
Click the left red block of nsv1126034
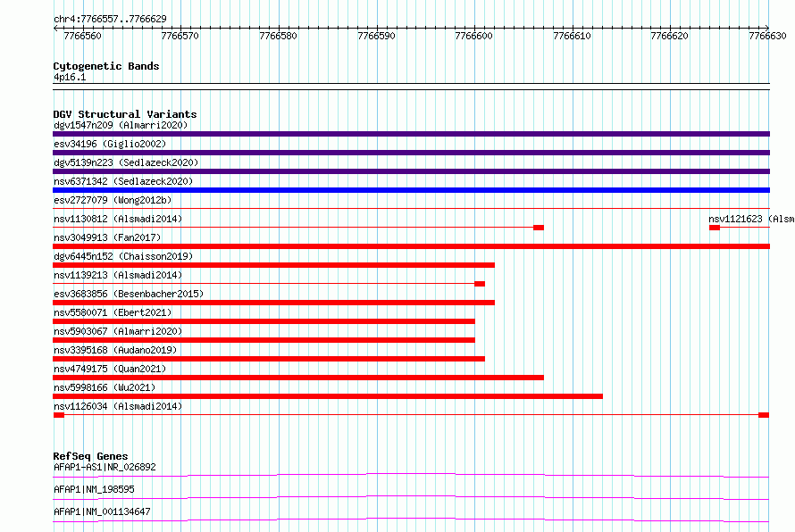[59, 415]
